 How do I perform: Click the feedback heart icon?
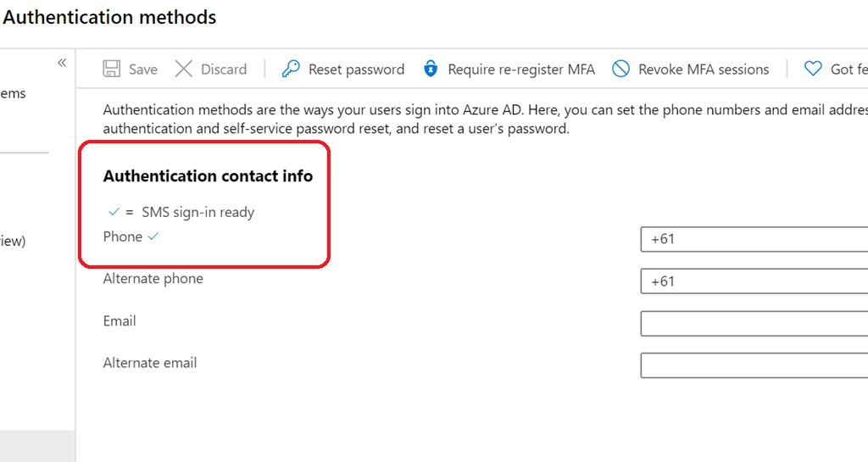click(813, 70)
